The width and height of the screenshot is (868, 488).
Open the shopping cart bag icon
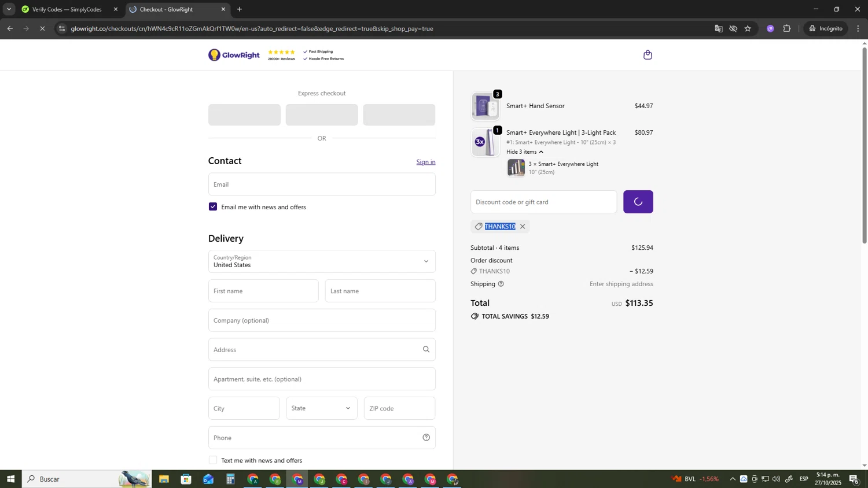click(648, 55)
